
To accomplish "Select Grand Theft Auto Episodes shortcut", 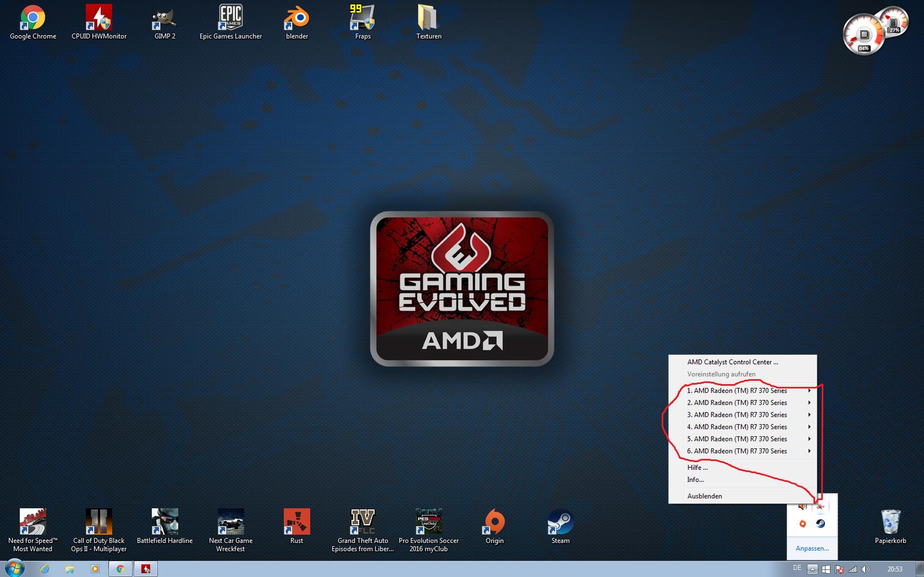I will click(x=363, y=530).
